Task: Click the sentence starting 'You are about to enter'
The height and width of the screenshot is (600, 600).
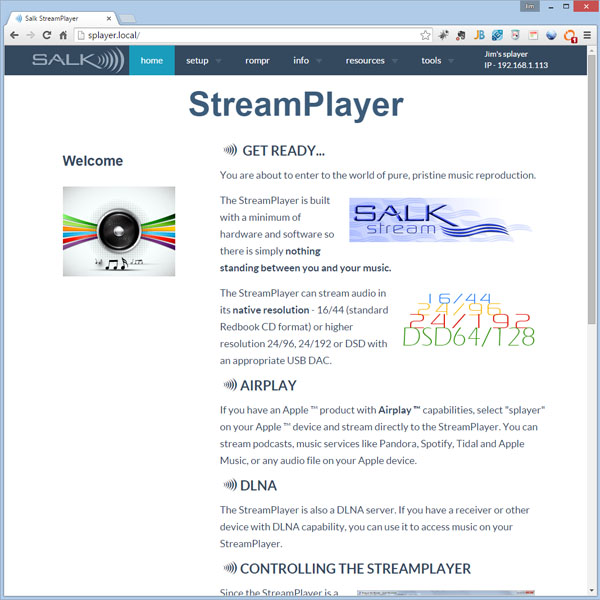Action: click(x=378, y=175)
